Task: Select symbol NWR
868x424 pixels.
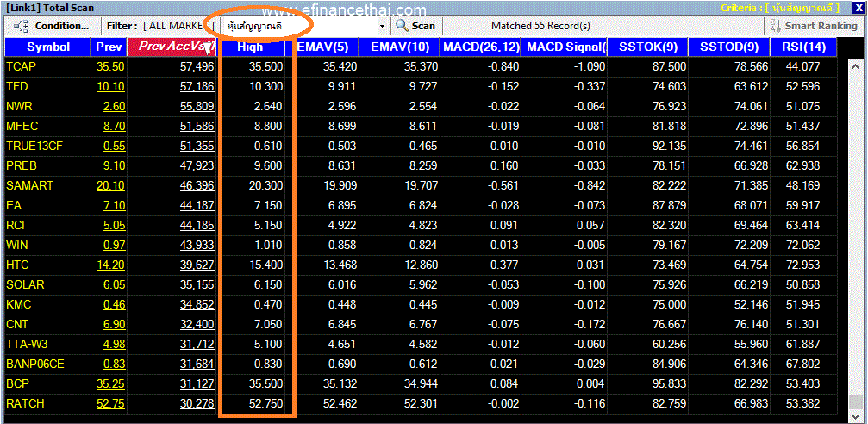Action: pos(20,106)
